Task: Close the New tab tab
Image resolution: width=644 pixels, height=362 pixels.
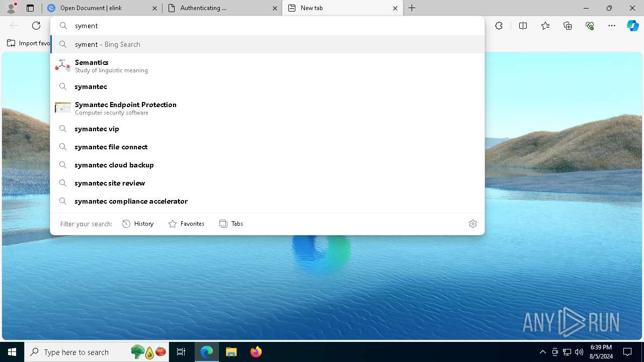Action: (395, 8)
